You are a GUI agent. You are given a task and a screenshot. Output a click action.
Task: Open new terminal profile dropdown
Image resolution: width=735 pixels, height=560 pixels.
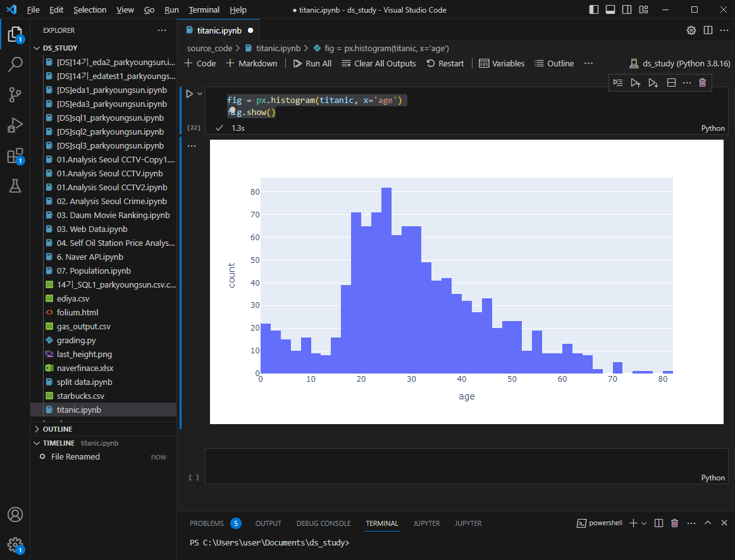pos(644,523)
